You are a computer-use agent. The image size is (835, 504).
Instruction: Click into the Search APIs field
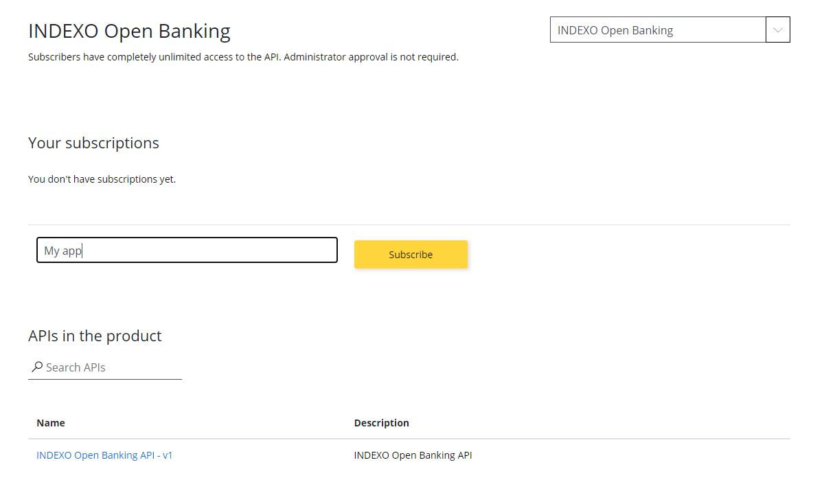coord(110,367)
